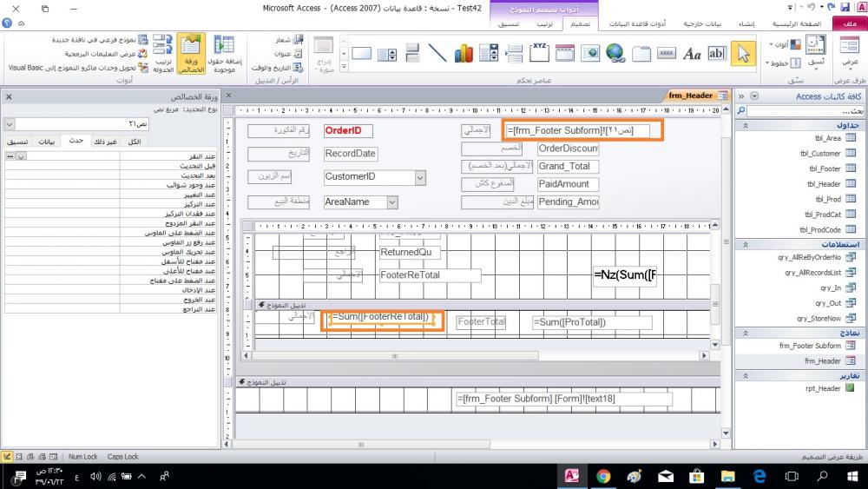Click عرض التعليمات البرمجية (View Code)
Screen dimensions: 868x489
[x=105, y=54]
